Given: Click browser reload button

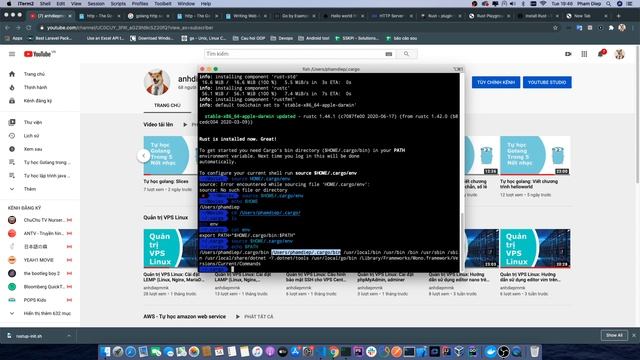Looking at the screenshot, I should (x=29, y=28).
